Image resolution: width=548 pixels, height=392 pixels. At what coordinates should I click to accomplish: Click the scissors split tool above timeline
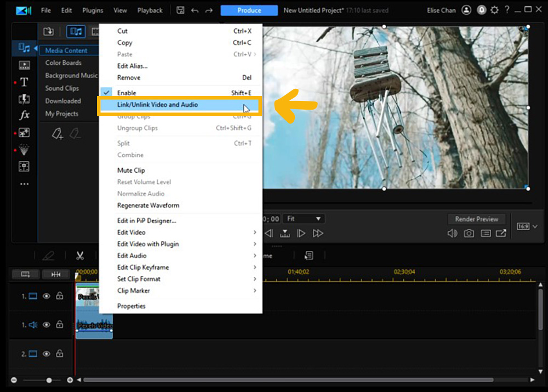point(80,255)
